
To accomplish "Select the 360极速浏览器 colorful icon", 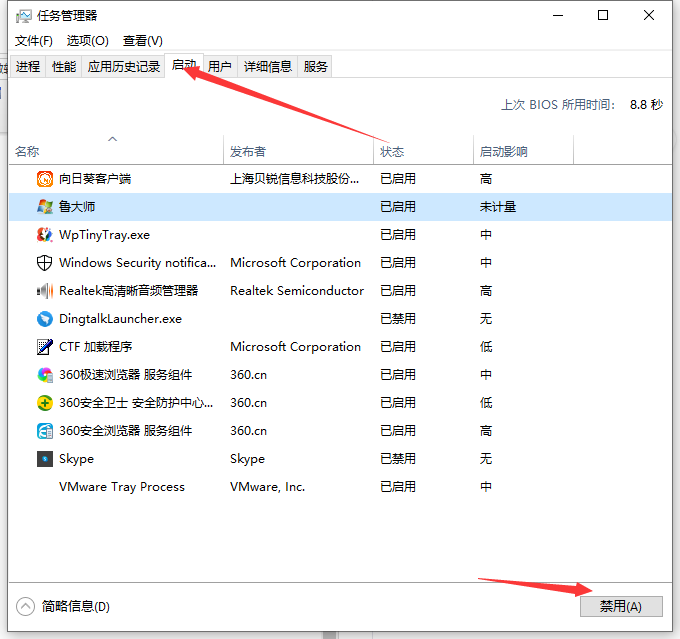I will pos(45,375).
